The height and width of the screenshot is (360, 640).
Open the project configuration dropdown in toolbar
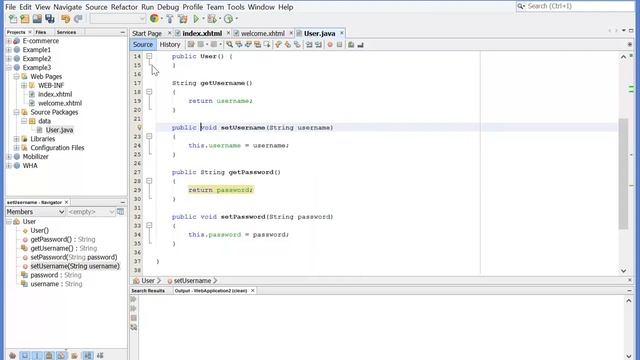click(118, 19)
